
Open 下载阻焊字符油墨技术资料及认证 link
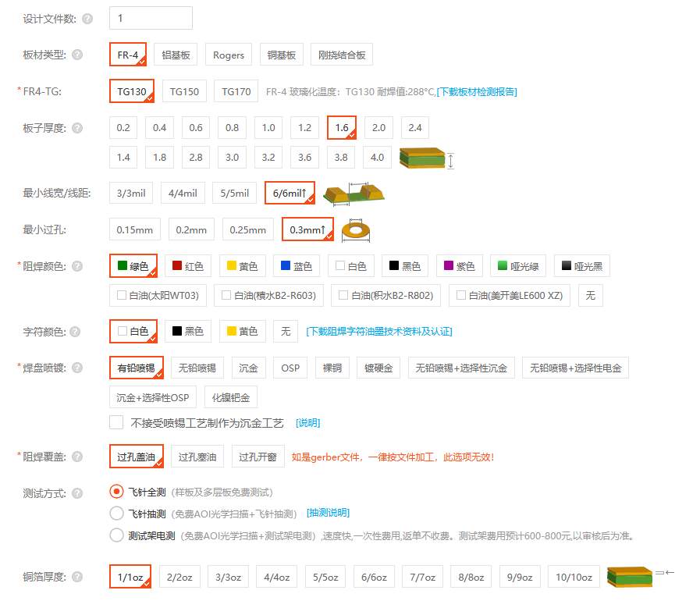379,331
